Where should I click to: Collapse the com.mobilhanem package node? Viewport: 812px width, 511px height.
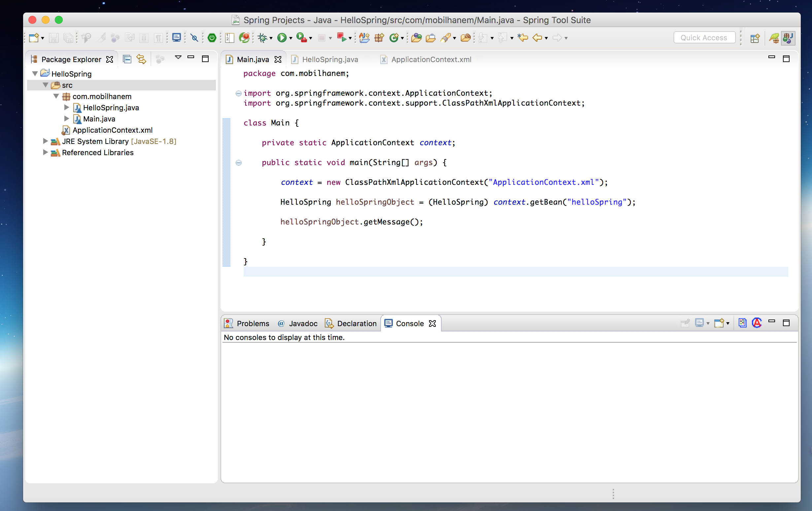tap(56, 96)
